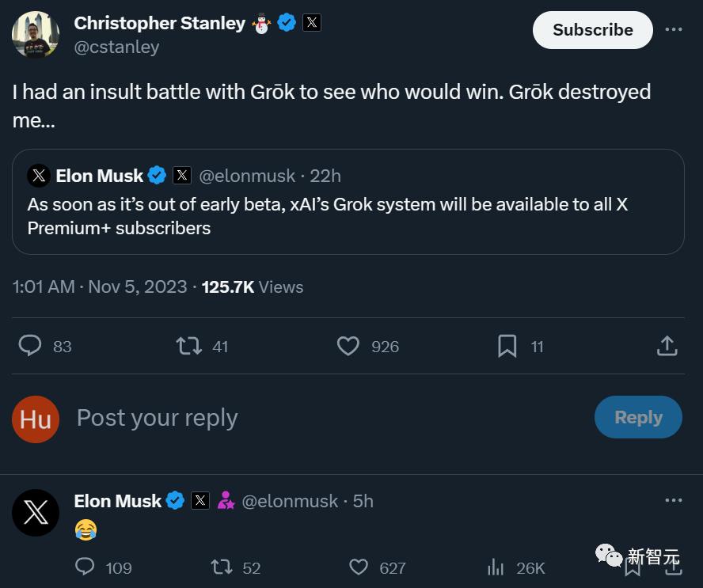The image size is (703, 588).
Task: Like the main post with 926 likes
Action: [348, 346]
